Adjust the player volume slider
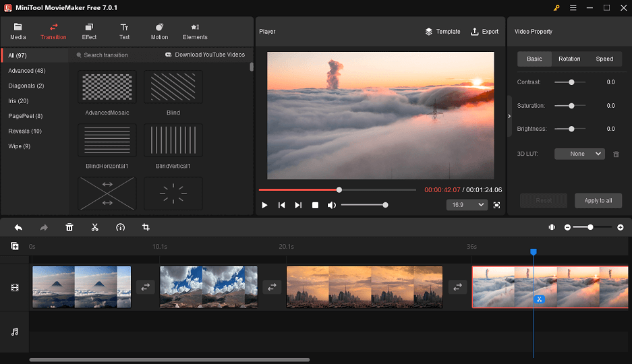632x364 pixels. [364, 205]
